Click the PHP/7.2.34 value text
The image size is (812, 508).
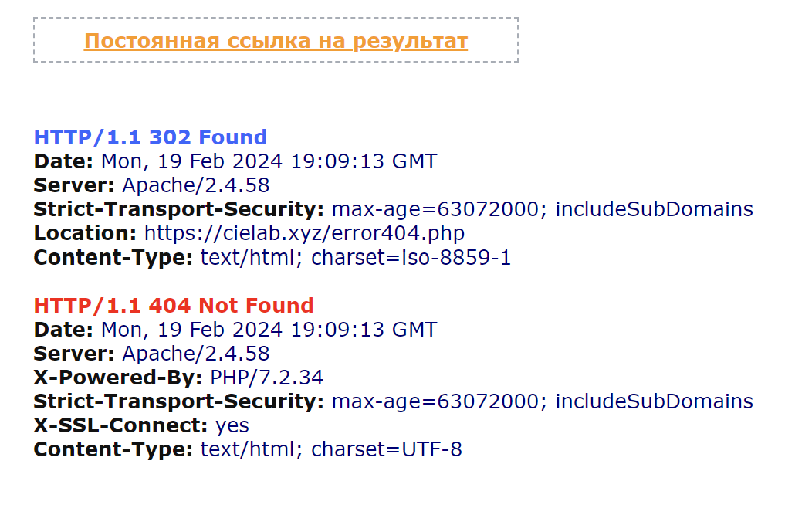click(x=267, y=378)
